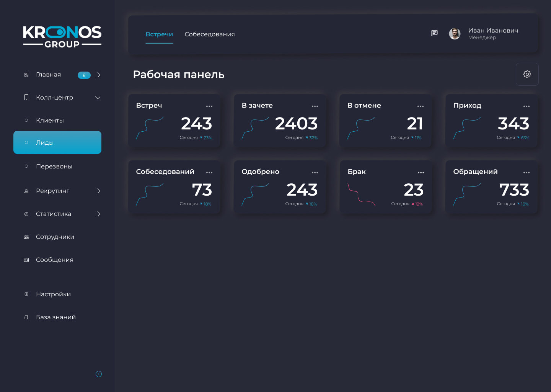This screenshot has width=551, height=392.
Task: Click the Приход value 343
Action: click(514, 124)
